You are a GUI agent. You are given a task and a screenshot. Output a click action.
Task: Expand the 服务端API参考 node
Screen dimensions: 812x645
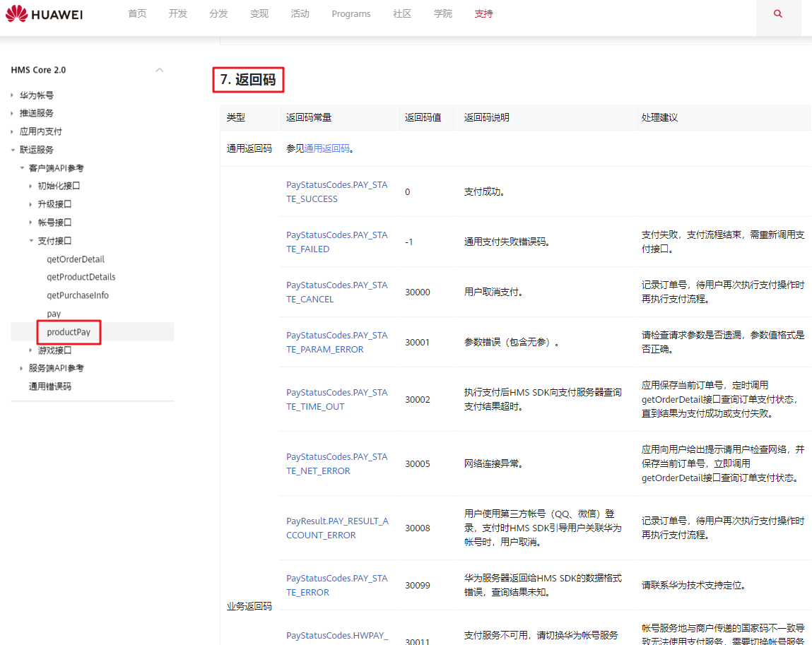tap(21, 368)
